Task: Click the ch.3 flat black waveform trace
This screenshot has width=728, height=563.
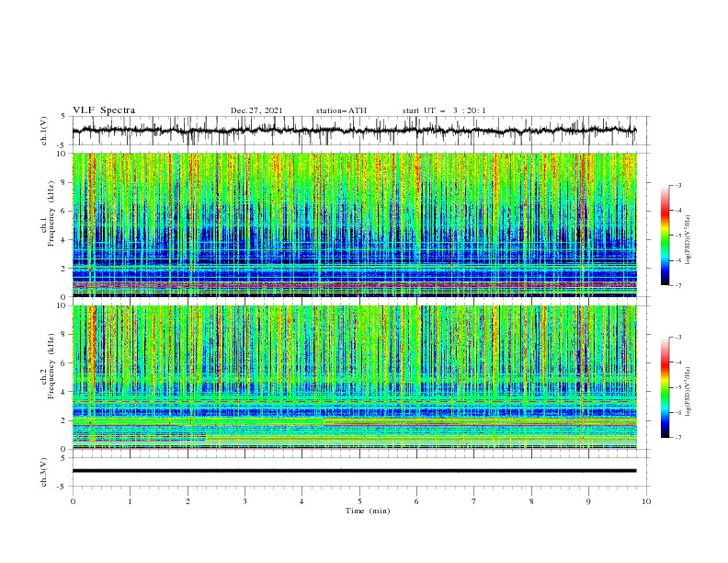Action: [x=354, y=471]
